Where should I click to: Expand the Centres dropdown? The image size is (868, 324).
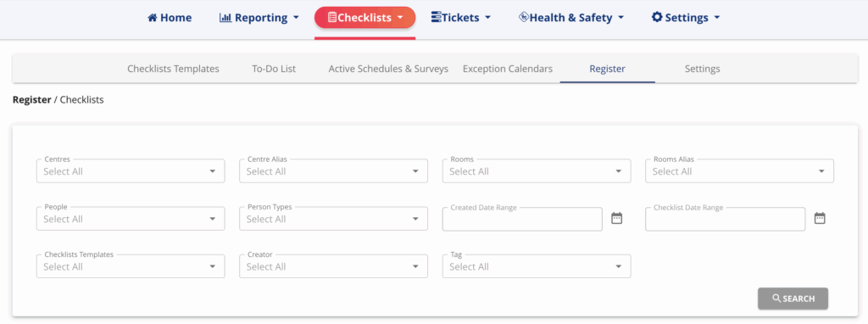(131, 171)
